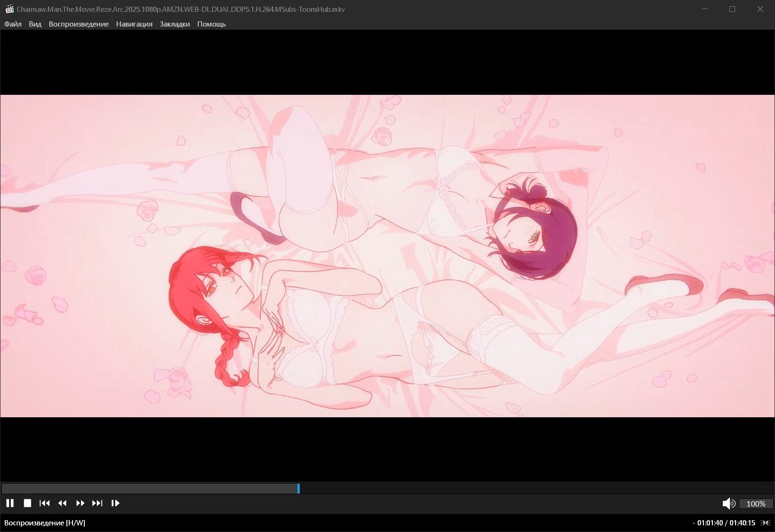Skip to the next file
Image resolution: width=775 pixels, height=532 pixels.
97,503
